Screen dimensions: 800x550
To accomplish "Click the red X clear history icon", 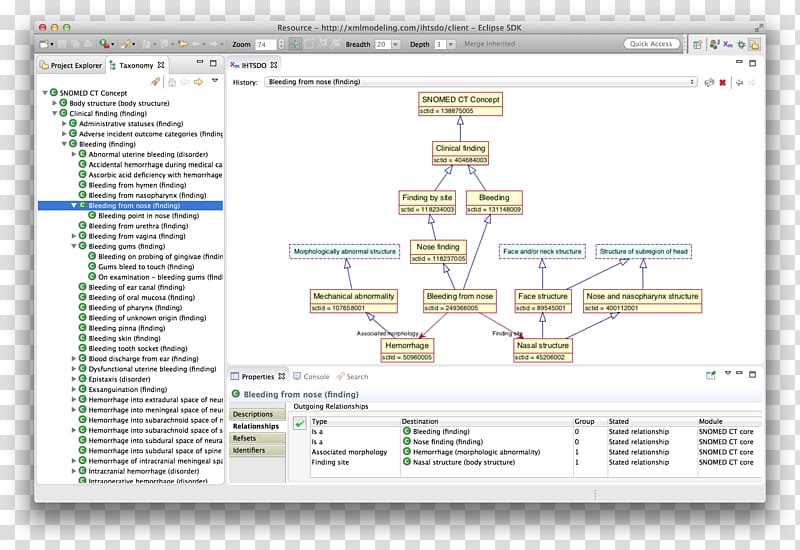I will click(722, 82).
